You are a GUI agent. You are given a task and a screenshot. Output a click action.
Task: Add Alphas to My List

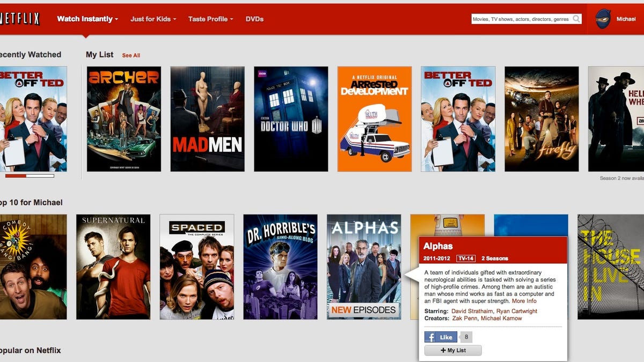point(452,350)
